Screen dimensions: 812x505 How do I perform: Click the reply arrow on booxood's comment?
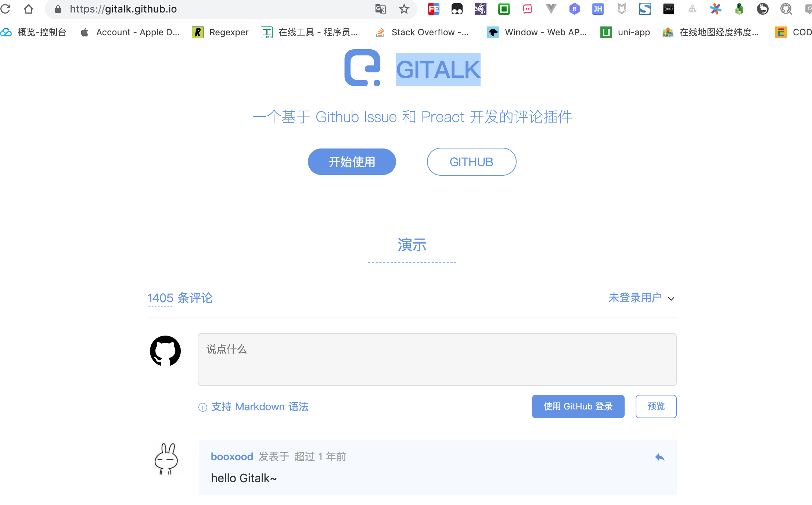[x=660, y=458]
